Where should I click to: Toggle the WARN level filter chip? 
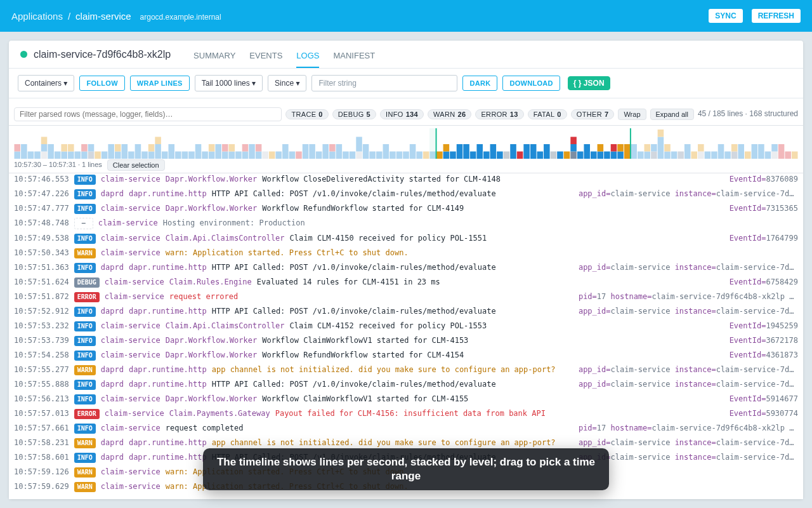click(x=449, y=114)
